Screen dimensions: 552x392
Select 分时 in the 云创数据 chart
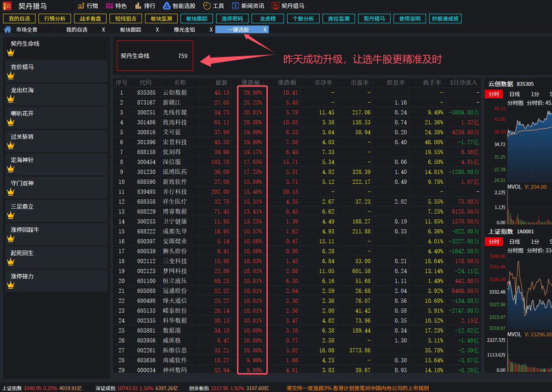(493, 94)
